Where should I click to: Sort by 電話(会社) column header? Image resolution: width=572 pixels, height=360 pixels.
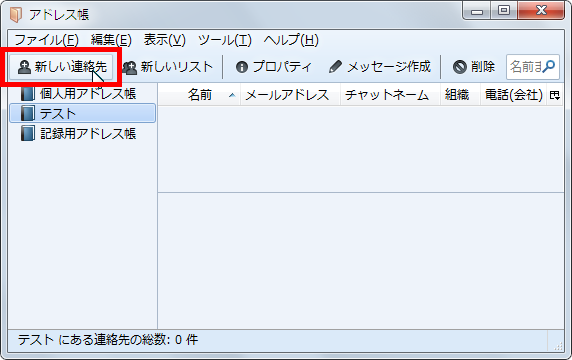513,95
